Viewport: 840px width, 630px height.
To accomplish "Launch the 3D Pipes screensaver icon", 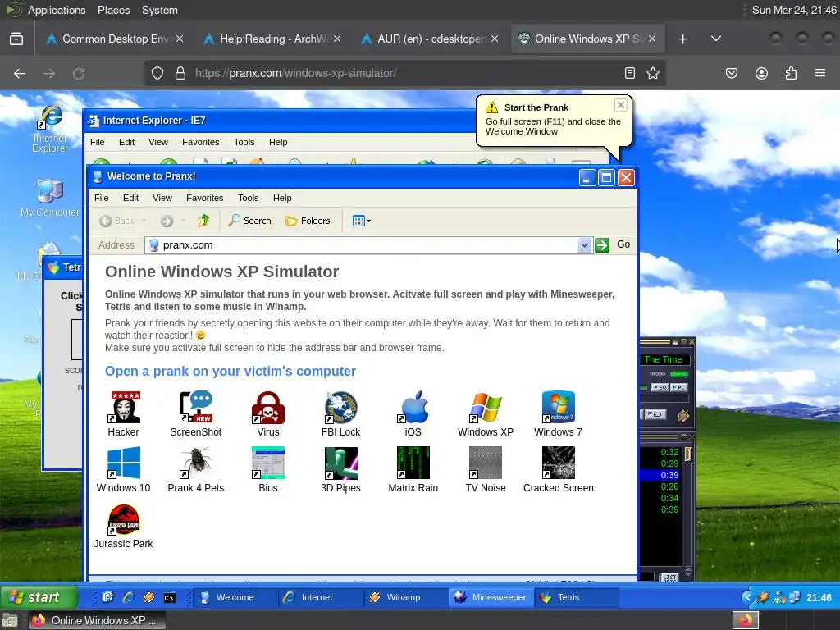I will pyautogui.click(x=340, y=463).
